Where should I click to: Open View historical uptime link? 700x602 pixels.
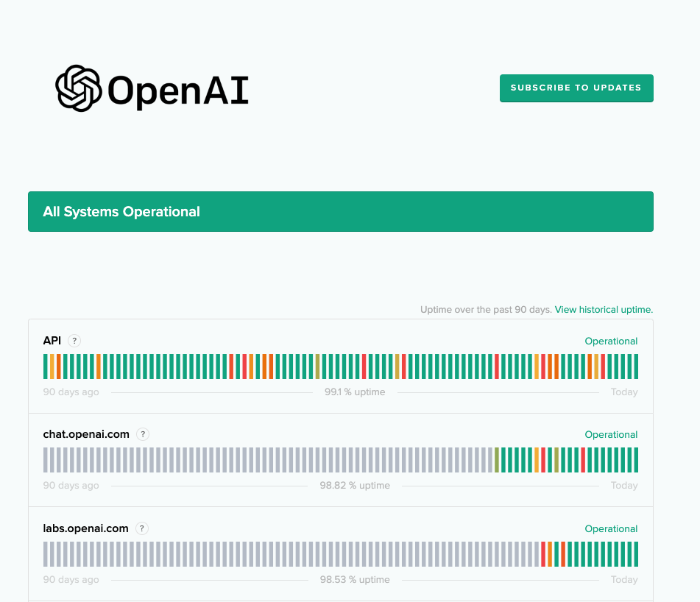click(x=604, y=310)
